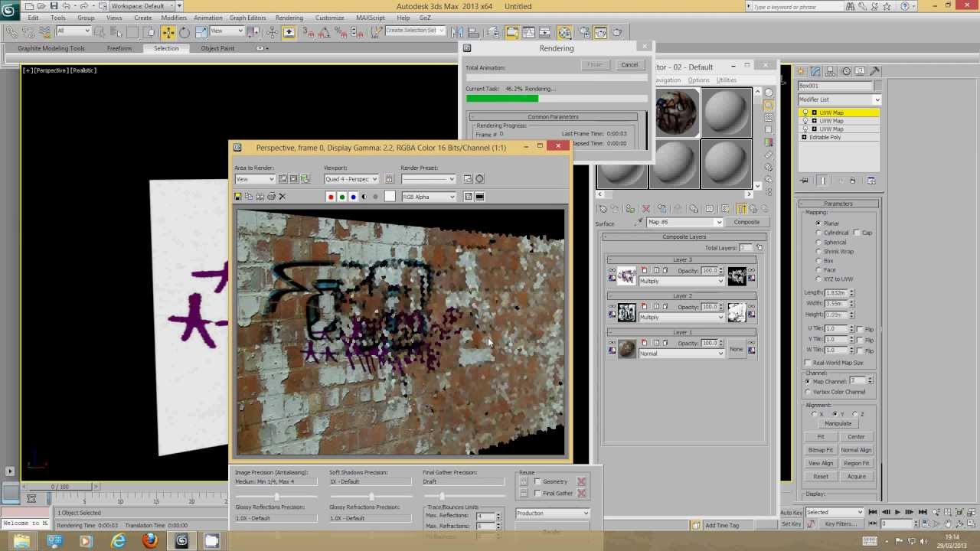The image size is (980, 551).
Task: Open the Render Preset dropdown
Action: [x=428, y=179]
